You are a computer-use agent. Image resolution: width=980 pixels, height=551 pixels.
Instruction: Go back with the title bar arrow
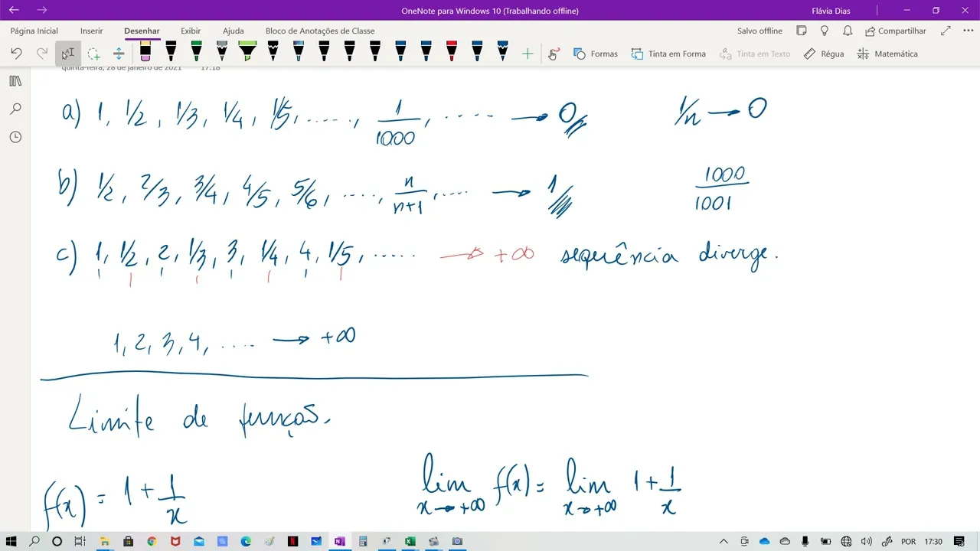coord(14,10)
